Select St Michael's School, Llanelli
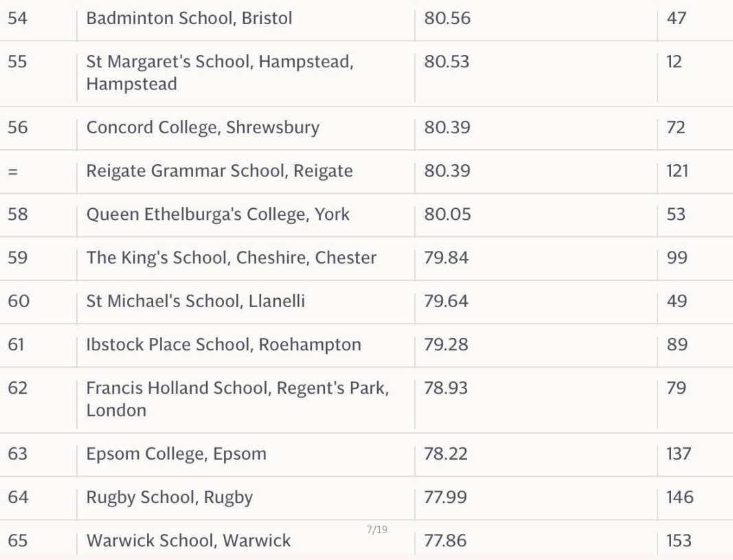 [x=195, y=301]
